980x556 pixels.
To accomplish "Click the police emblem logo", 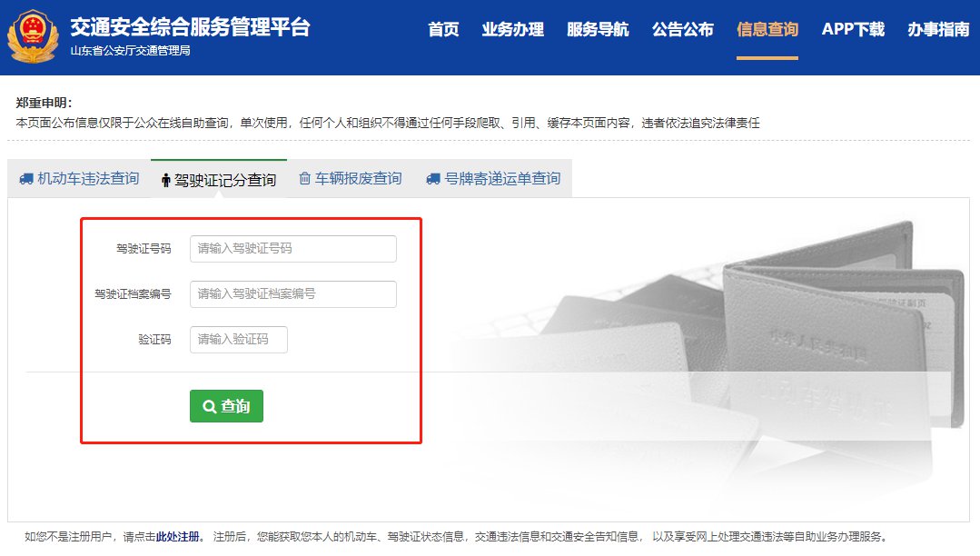I will [x=33, y=36].
